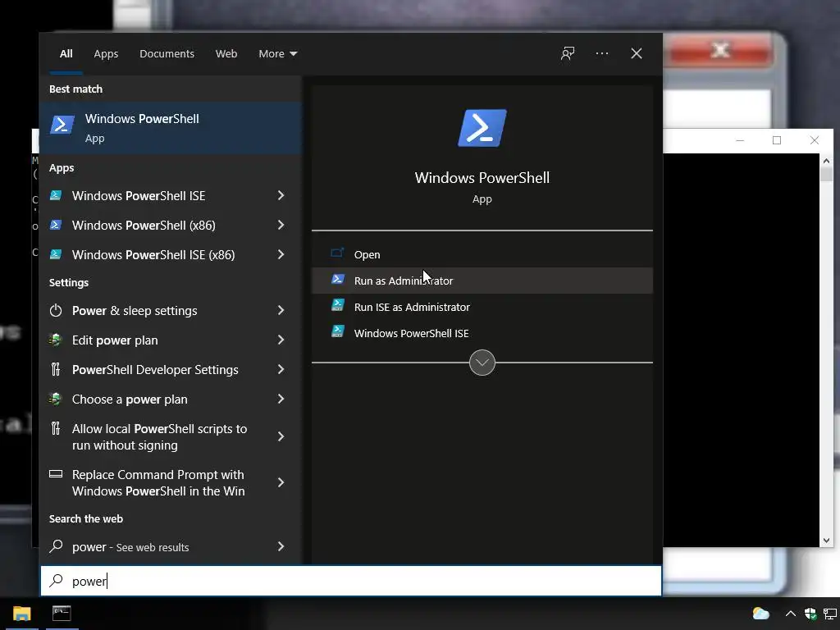Open the More filter dropdown
Viewport: 840px width, 630px height.
[x=277, y=53]
